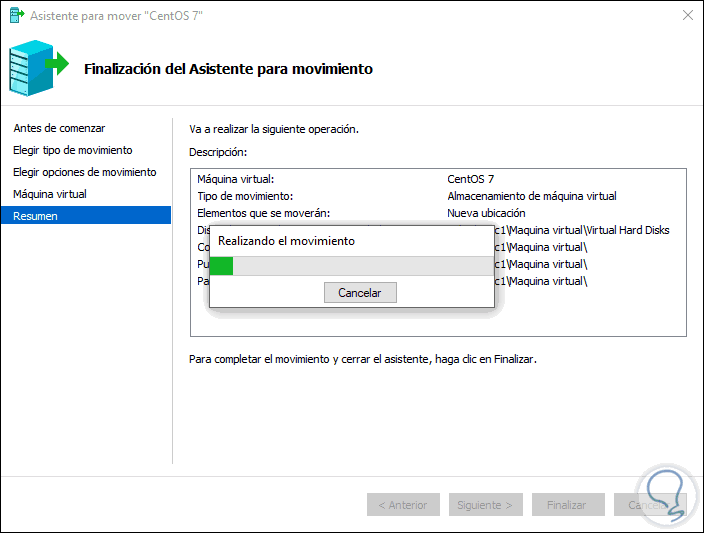Click the green move progress bar
Viewport: 704px width, 533px height.
[352, 266]
